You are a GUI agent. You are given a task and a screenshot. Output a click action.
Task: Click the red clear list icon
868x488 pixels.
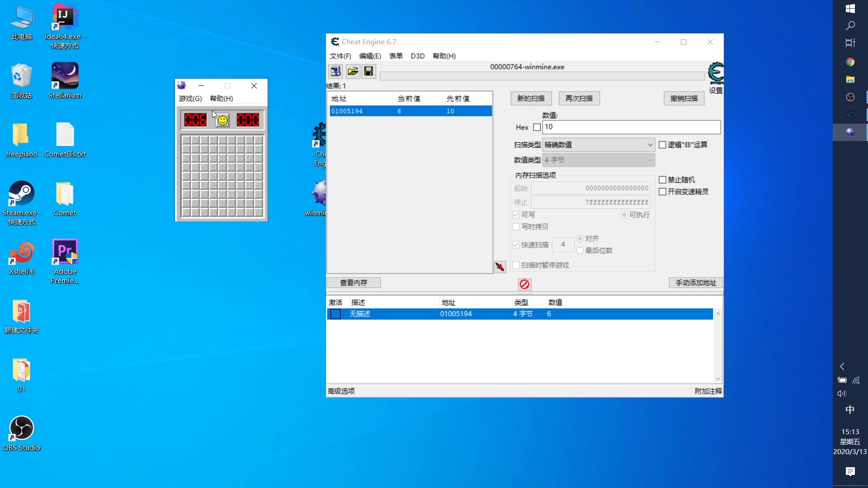[x=524, y=284]
